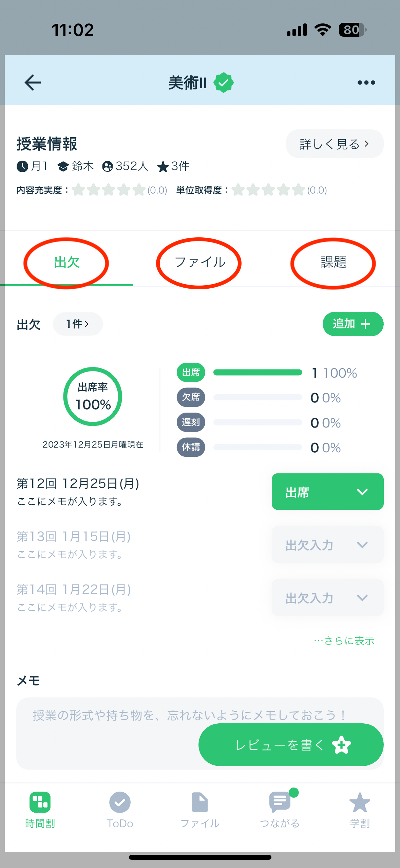This screenshot has width=400, height=868.
Task: Expand the 出席 dropdown for 第12回
Action: [x=327, y=491]
